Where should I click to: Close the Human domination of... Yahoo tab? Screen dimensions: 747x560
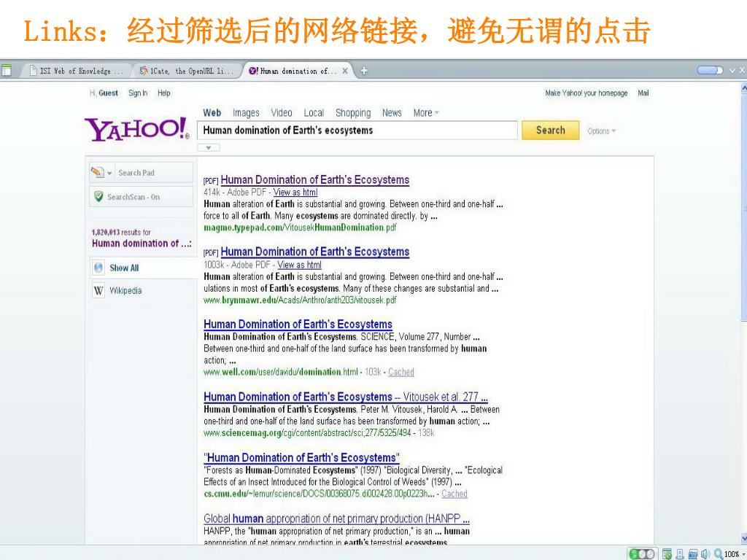pos(345,71)
